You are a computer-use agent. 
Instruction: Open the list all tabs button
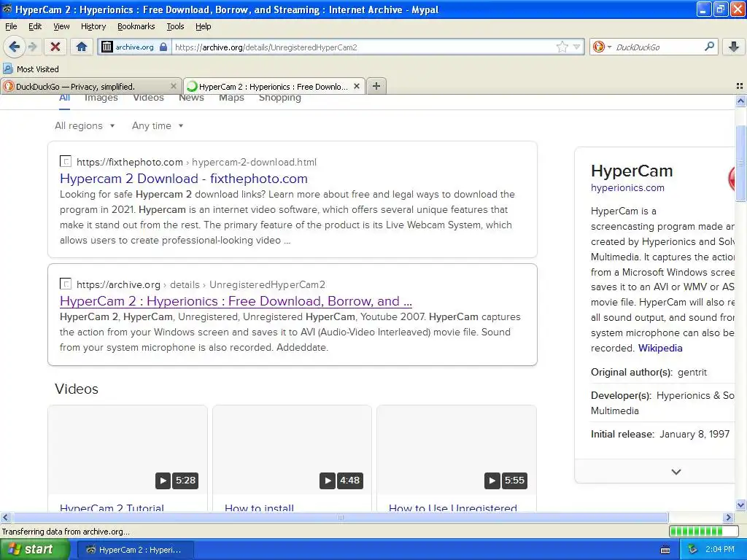point(740,86)
